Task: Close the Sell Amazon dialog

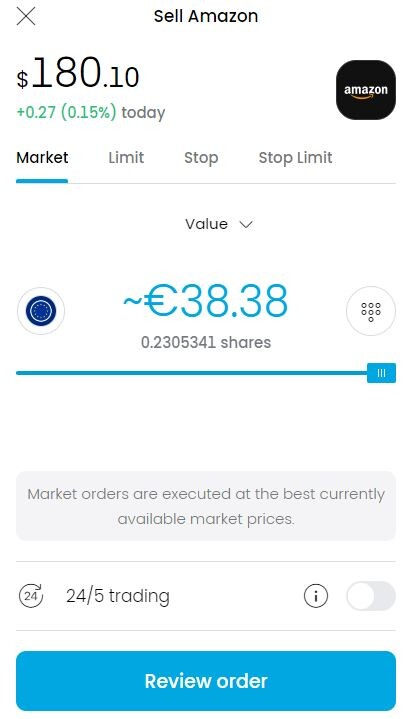Action: point(26,16)
